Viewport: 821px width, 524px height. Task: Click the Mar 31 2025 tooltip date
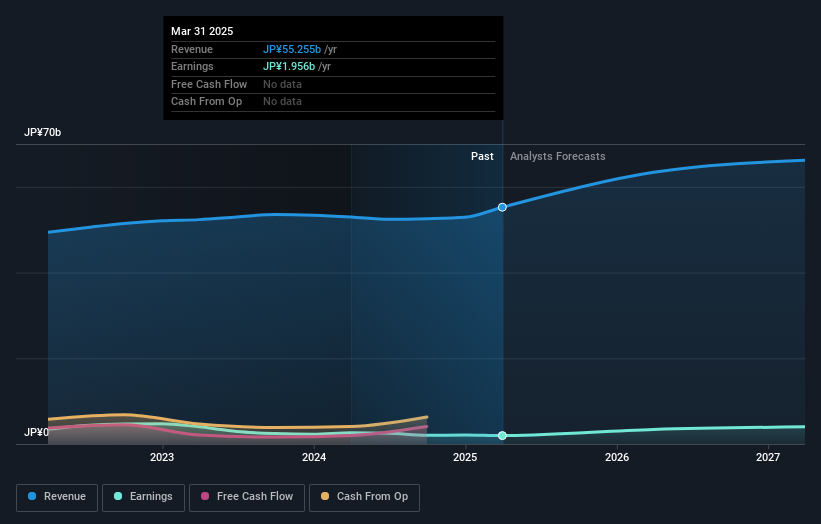(x=202, y=31)
